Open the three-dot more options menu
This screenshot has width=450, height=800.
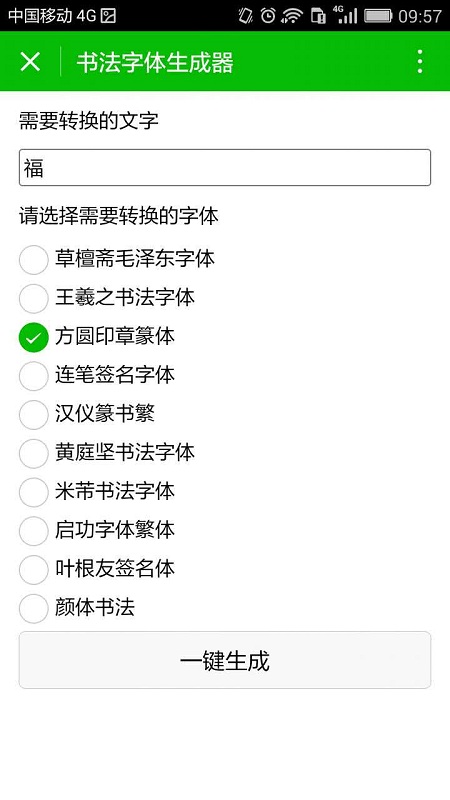[x=419, y=62]
